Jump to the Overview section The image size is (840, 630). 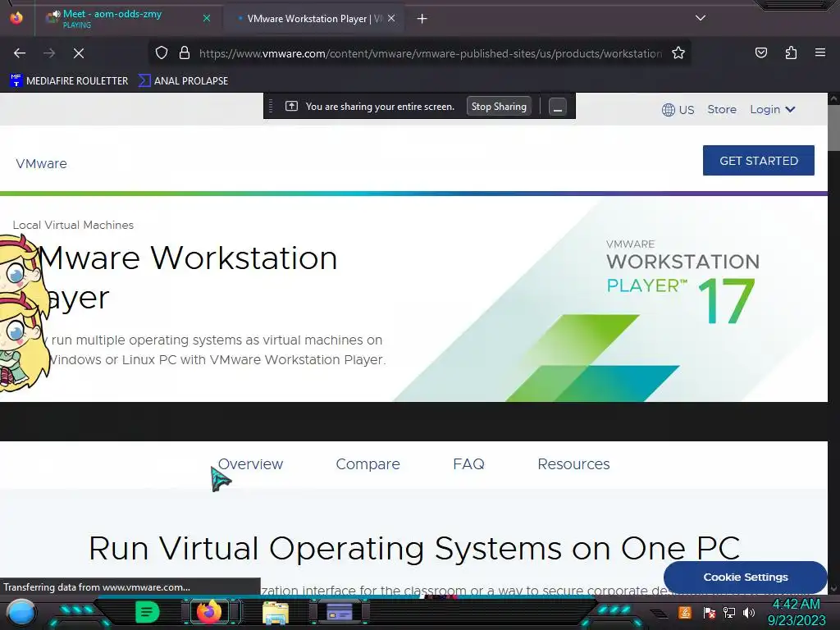pyautogui.click(x=250, y=464)
